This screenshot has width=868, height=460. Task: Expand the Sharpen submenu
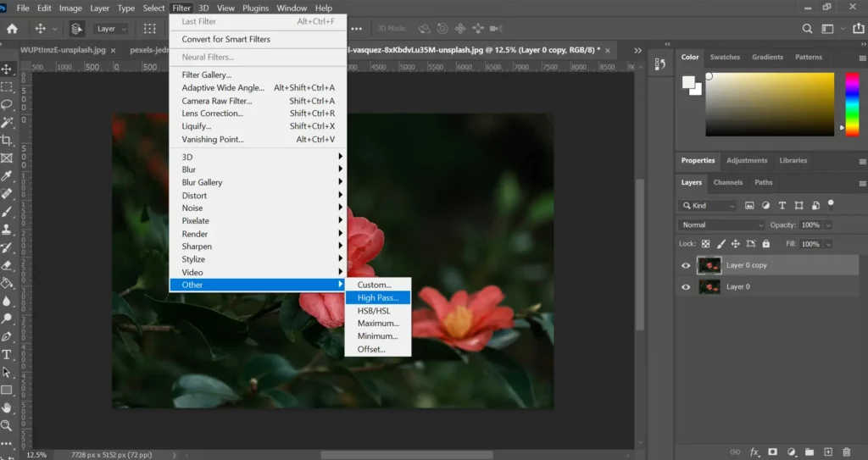point(258,247)
